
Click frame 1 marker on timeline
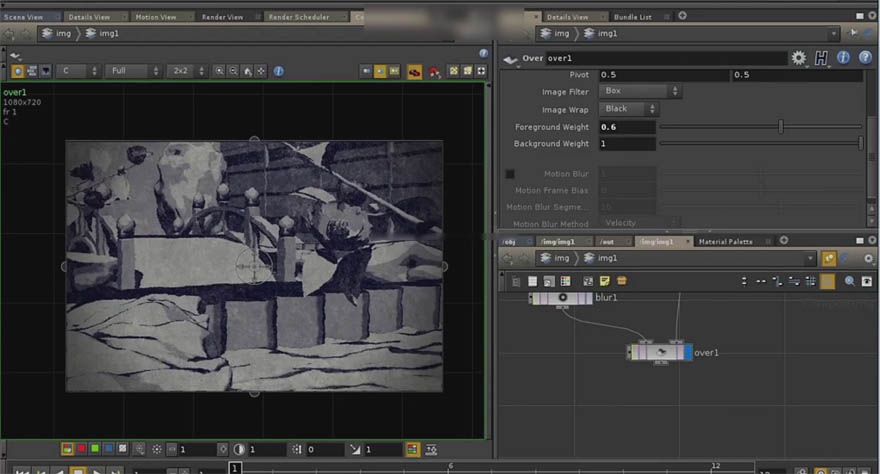[235, 467]
